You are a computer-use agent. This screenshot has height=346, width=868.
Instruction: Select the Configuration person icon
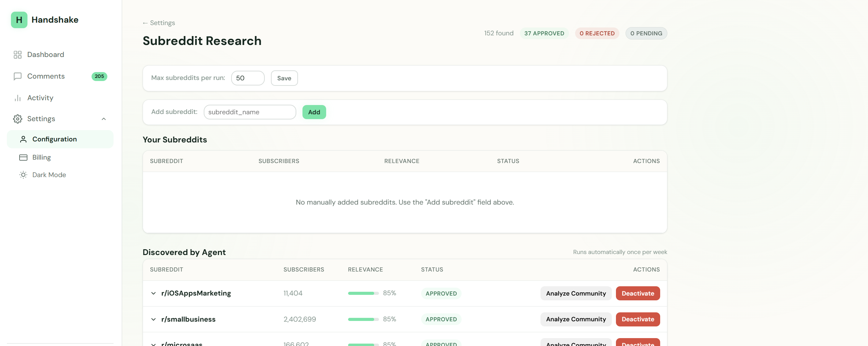pyautogui.click(x=23, y=139)
